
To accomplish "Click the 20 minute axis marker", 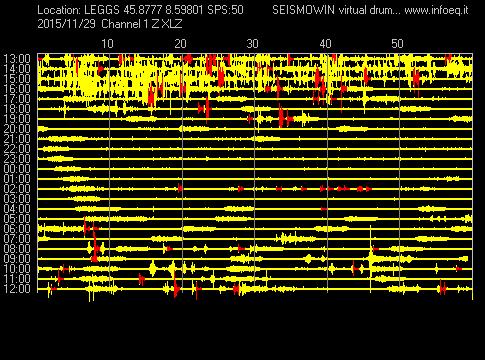I will pos(180,44).
